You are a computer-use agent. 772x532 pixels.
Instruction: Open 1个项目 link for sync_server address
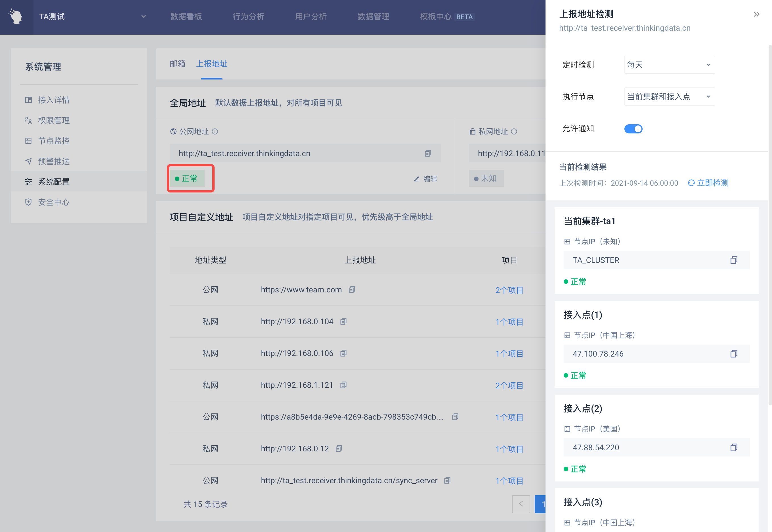pyautogui.click(x=509, y=481)
